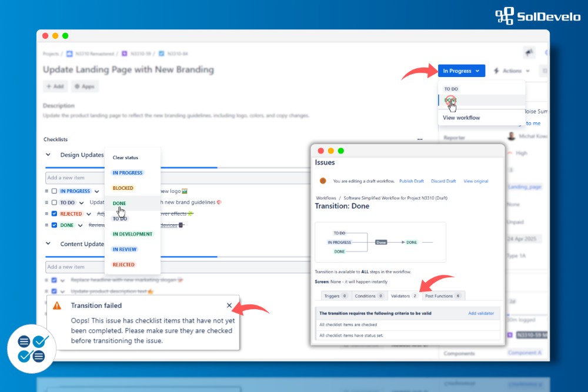Close the Transition failed notification
Screen dimensions: 588x392
coord(229,306)
